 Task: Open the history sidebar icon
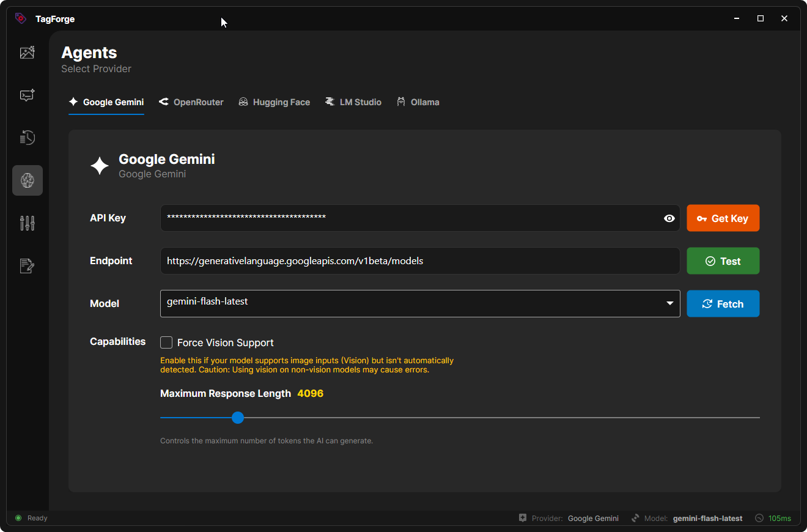tap(28, 138)
